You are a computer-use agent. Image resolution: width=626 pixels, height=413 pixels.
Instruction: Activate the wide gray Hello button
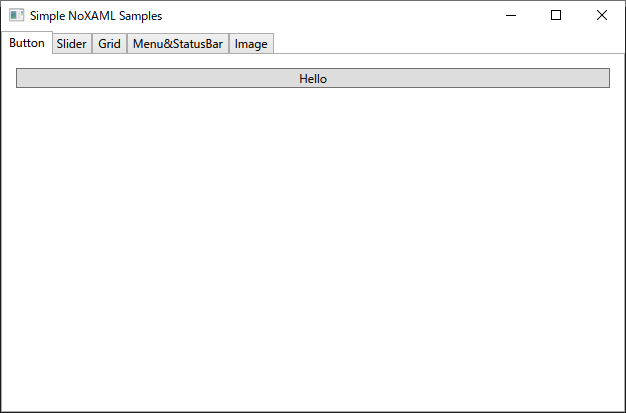(313, 78)
